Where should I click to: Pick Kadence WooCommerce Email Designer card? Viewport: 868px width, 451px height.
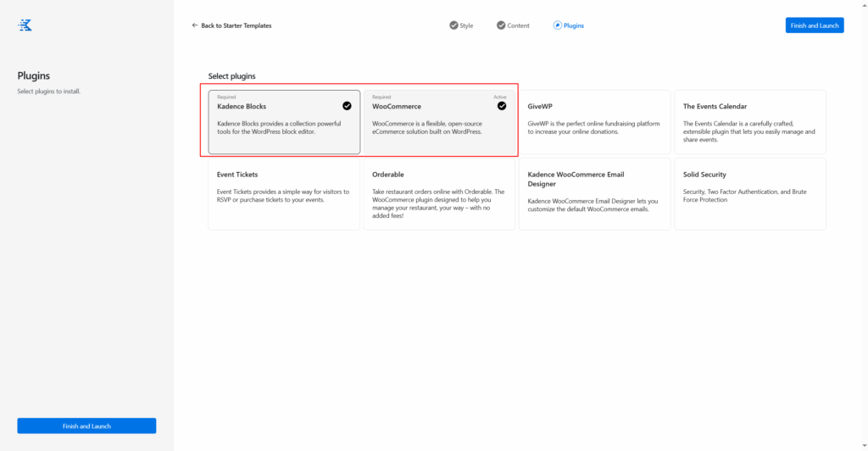tap(593, 194)
